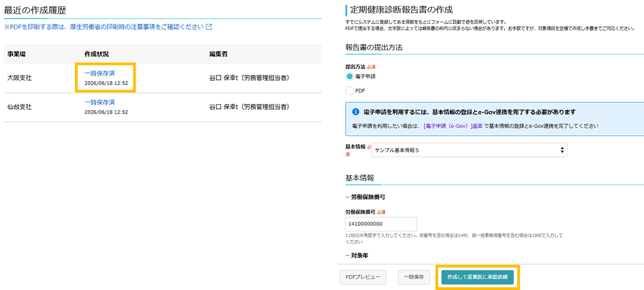Viewport: 644px width, 290px height.
Task: Click the 最近の作成履歴 heading
Action: (x=35, y=9)
